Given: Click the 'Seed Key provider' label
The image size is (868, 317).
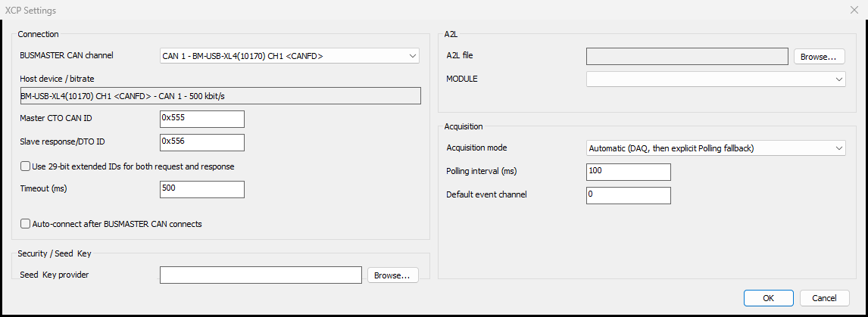Looking at the screenshot, I should point(55,275).
